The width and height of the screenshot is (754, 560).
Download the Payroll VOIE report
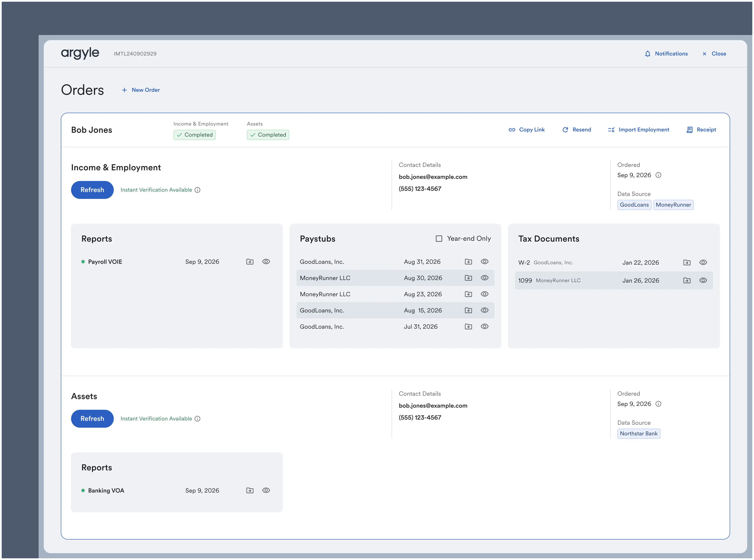(249, 261)
